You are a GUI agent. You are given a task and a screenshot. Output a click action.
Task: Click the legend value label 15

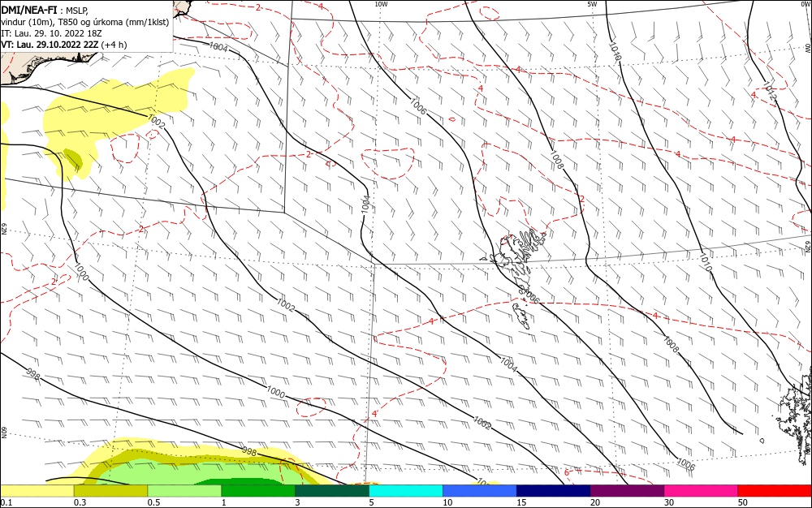(x=521, y=502)
